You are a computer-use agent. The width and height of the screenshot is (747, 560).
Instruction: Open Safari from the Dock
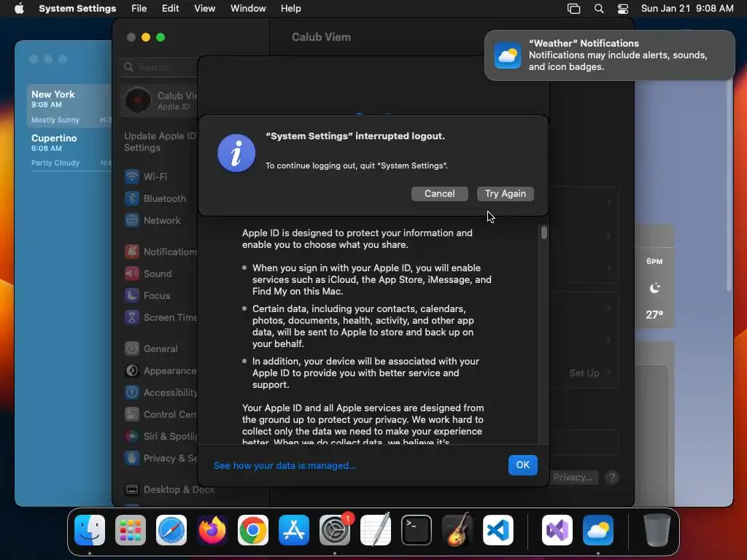pos(171,530)
